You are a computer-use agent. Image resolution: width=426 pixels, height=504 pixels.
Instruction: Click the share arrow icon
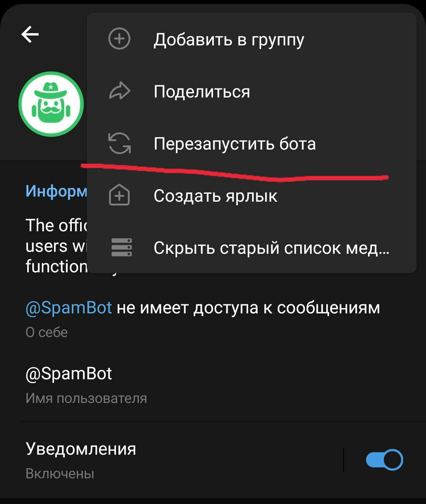tap(119, 91)
